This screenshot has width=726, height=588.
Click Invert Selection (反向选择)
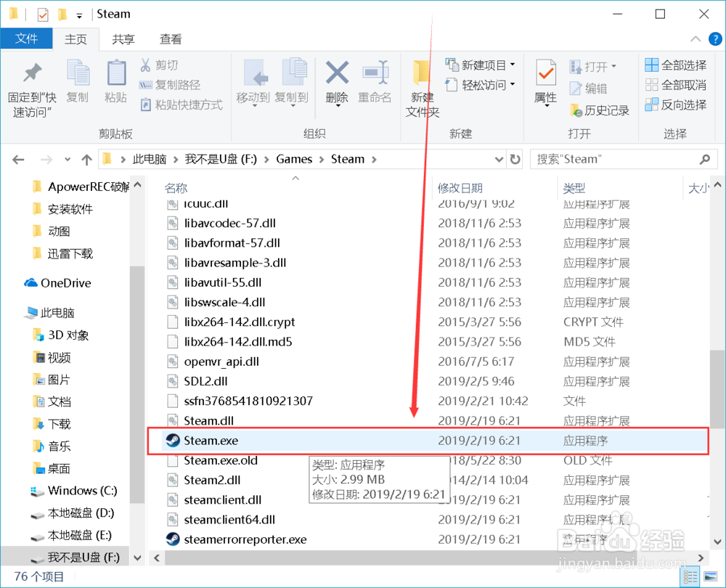[x=676, y=105]
